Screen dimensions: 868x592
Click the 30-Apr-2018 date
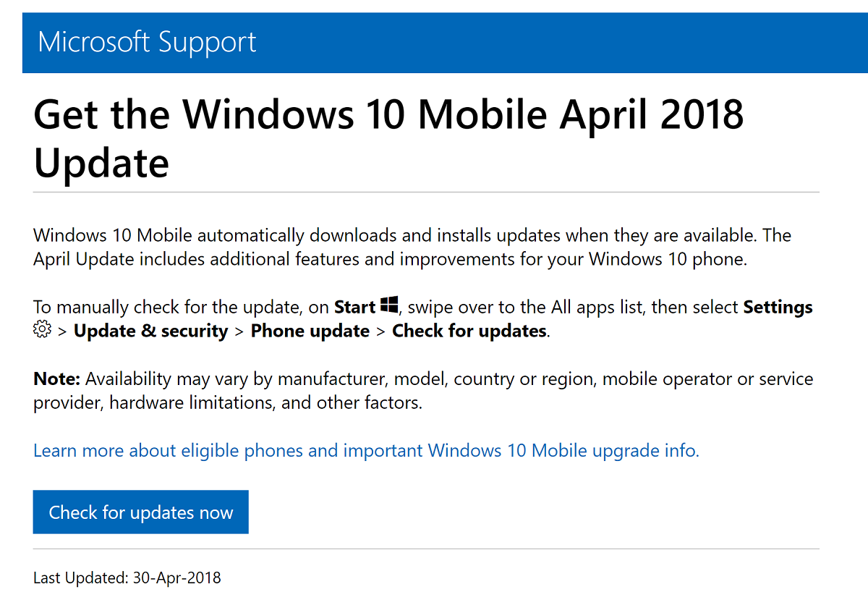176,578
